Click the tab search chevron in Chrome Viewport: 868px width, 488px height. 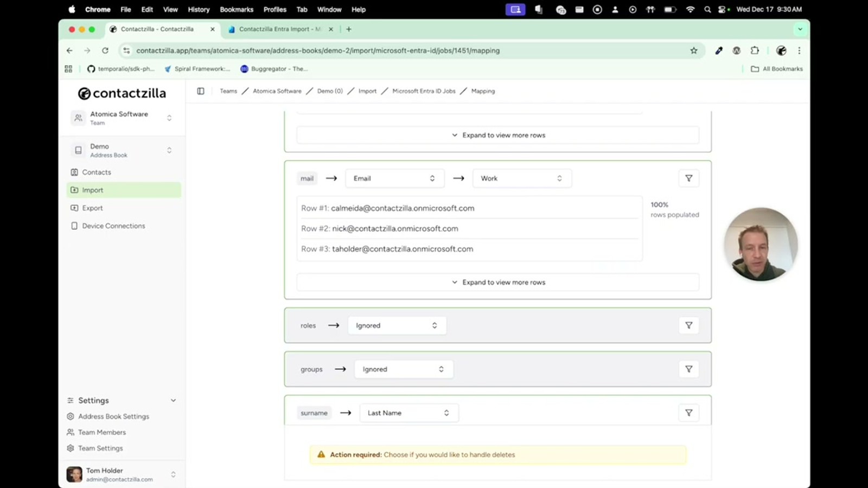click(800, 29)
